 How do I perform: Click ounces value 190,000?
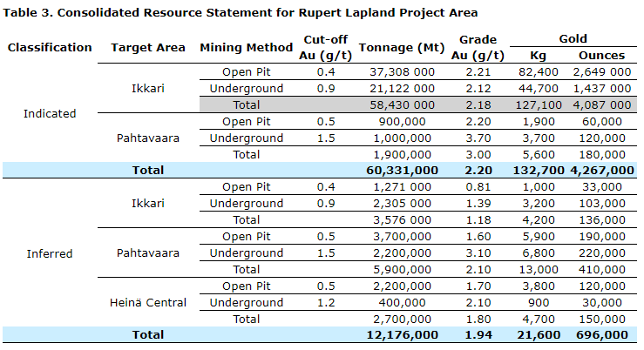click(601, 237)
